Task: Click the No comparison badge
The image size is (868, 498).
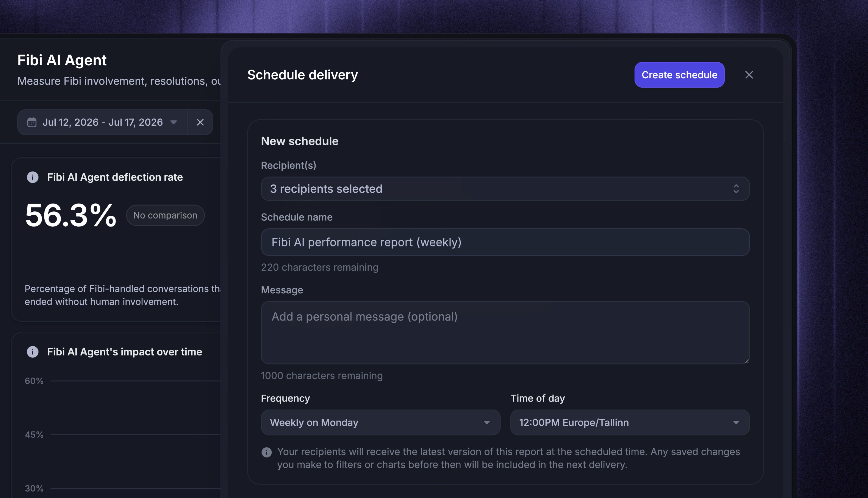Action: (x=165, y=215)
